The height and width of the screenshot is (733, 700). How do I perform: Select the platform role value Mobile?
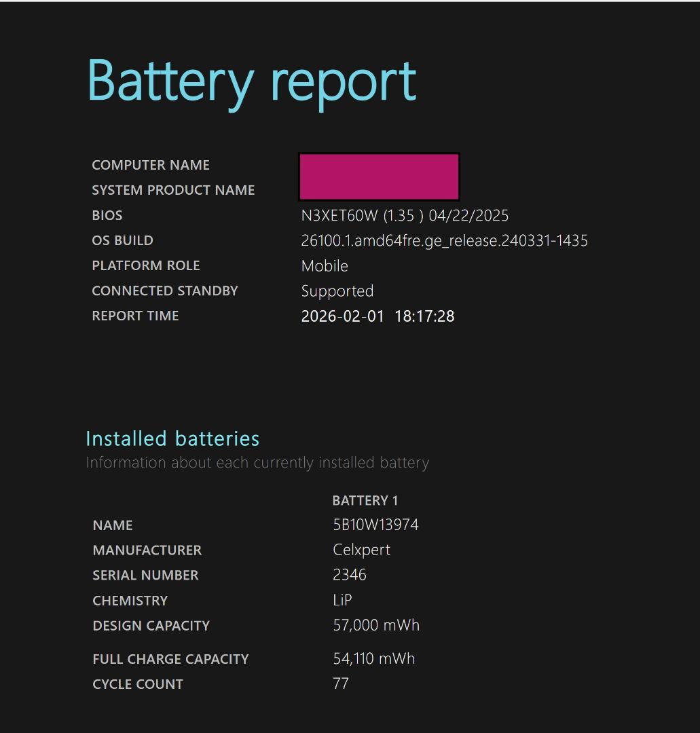click(325, 266)
